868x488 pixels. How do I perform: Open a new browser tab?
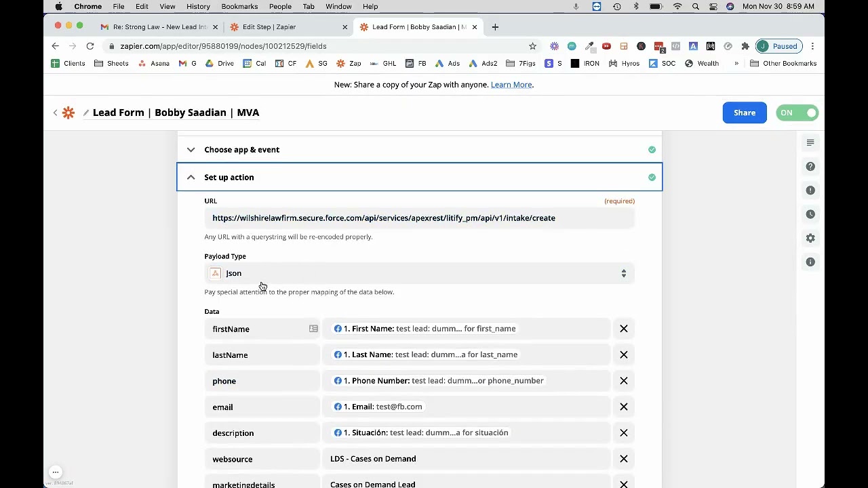coord(495,27)
